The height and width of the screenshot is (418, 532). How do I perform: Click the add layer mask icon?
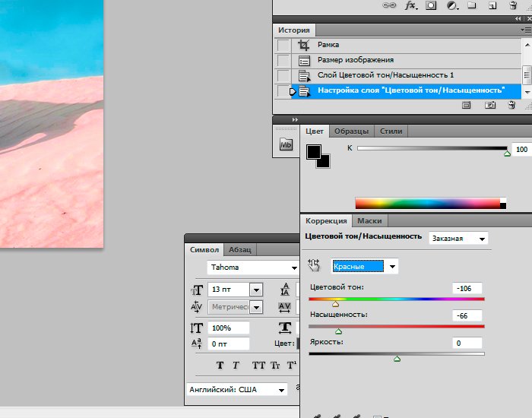(x=431, y=5)
